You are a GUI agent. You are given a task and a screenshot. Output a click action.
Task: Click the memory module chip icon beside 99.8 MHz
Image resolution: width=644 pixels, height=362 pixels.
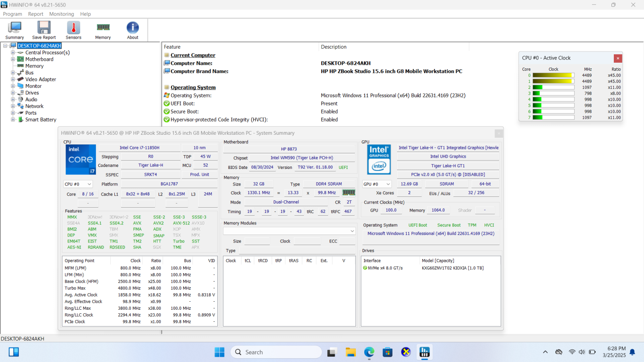(349, 193)
